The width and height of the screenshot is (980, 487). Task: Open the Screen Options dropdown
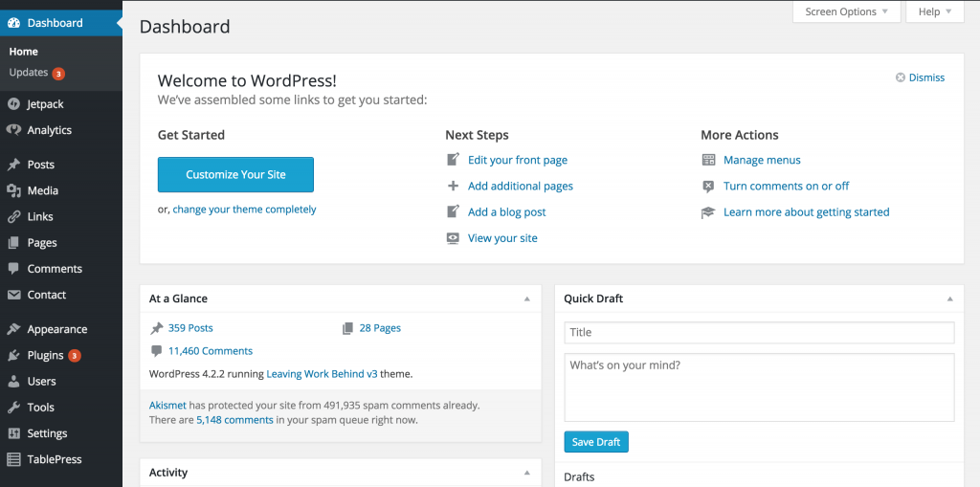pyautogui.click(x=846, y=11)
